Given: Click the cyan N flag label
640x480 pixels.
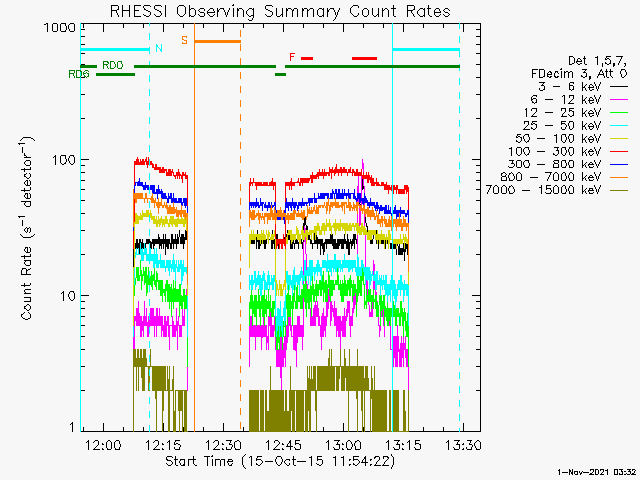Looking at the screenshot, I should pyautogui.click(x=157, y=48).
